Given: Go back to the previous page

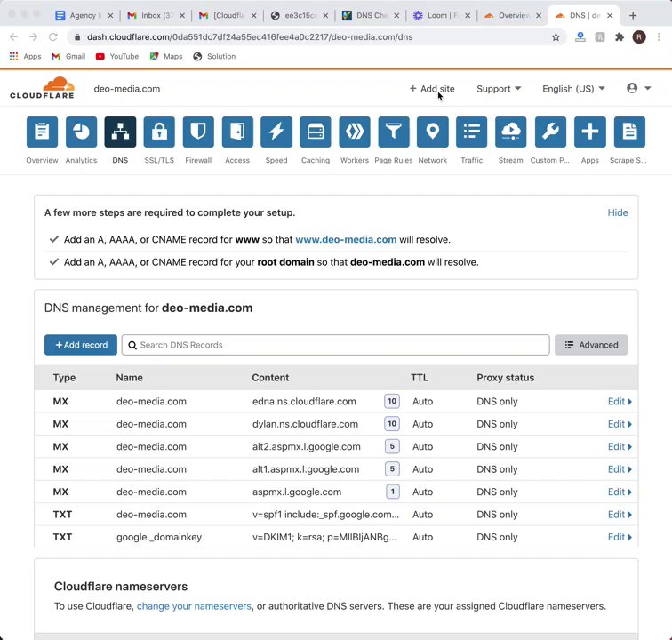Looking at the screenshot, I should click(x=13, y=37).
